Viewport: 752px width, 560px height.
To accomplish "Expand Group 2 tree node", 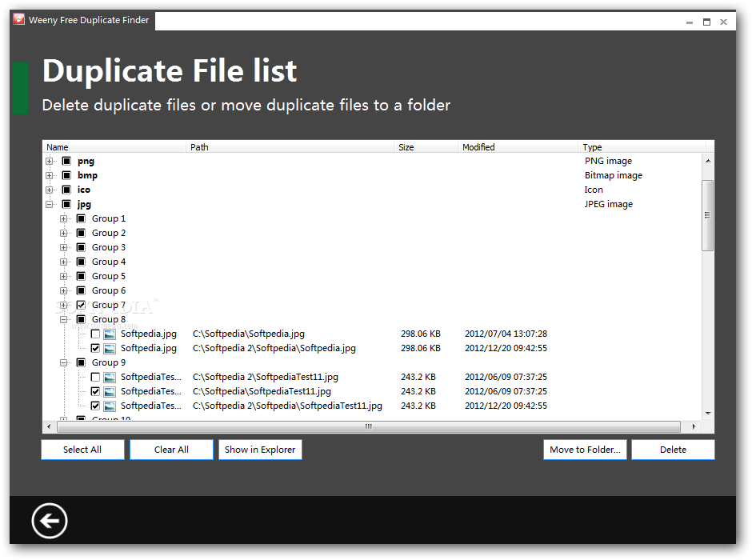I will coord(63,233).
